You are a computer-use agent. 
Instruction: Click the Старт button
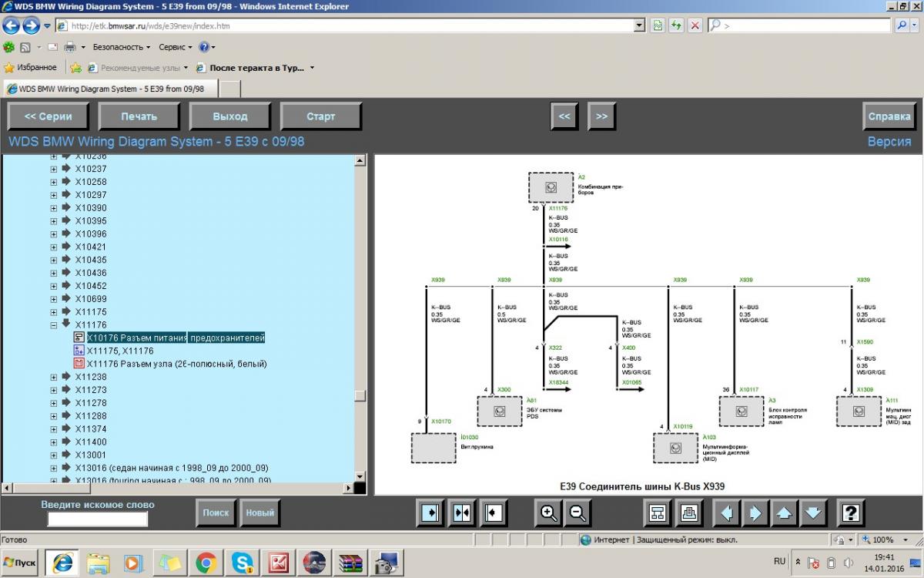click(321, 116)
